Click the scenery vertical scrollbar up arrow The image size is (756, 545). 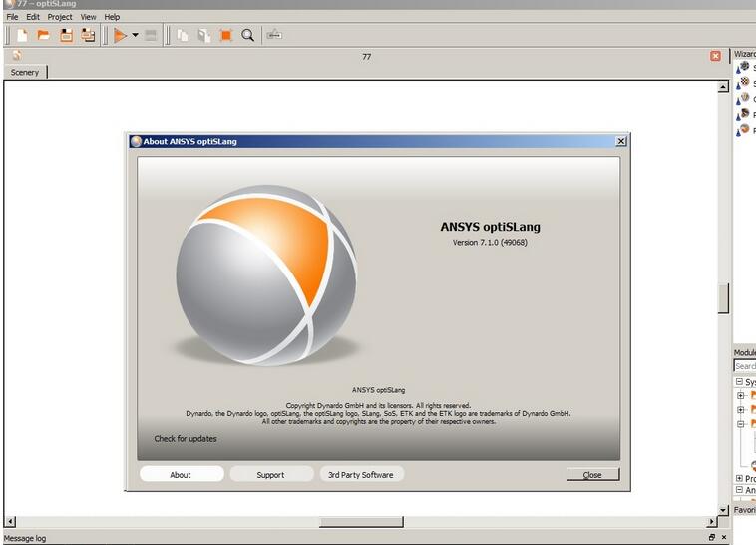[x=723, y=87]
